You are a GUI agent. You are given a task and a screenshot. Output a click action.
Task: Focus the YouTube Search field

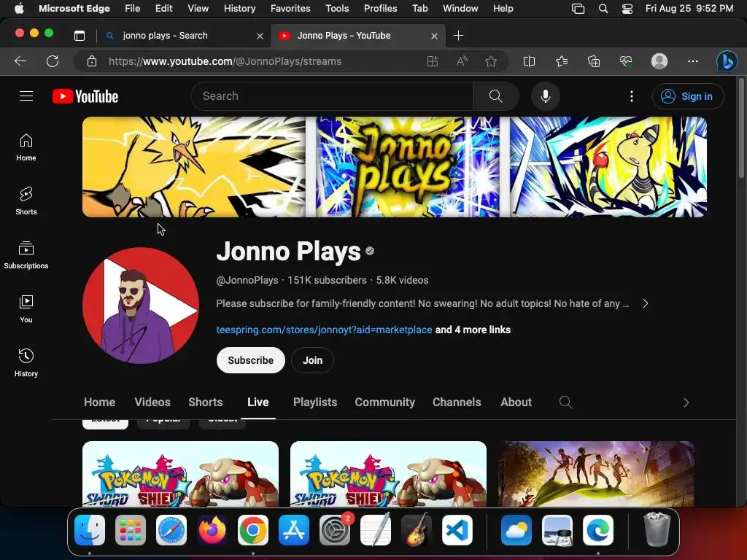(x=332, y=96)
